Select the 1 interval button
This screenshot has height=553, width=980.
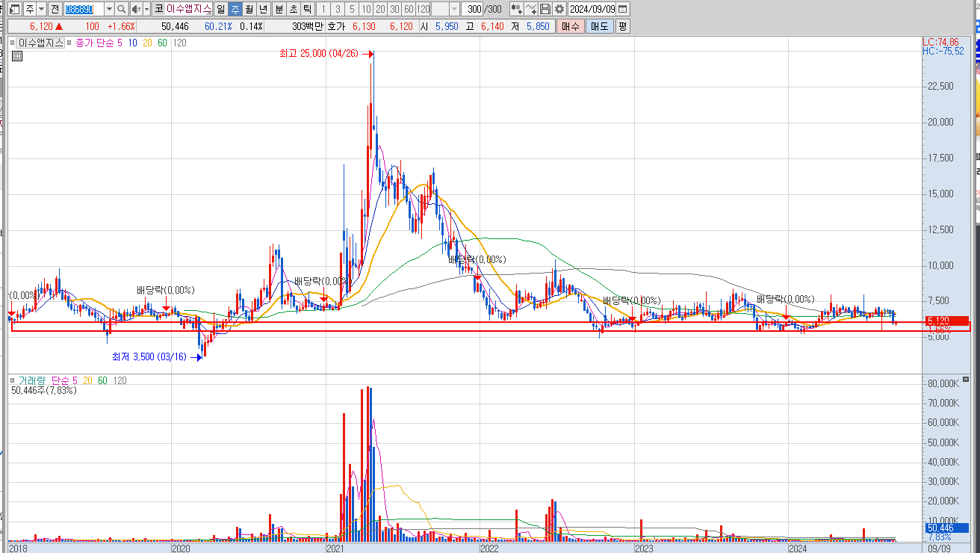tap(323, 9)
